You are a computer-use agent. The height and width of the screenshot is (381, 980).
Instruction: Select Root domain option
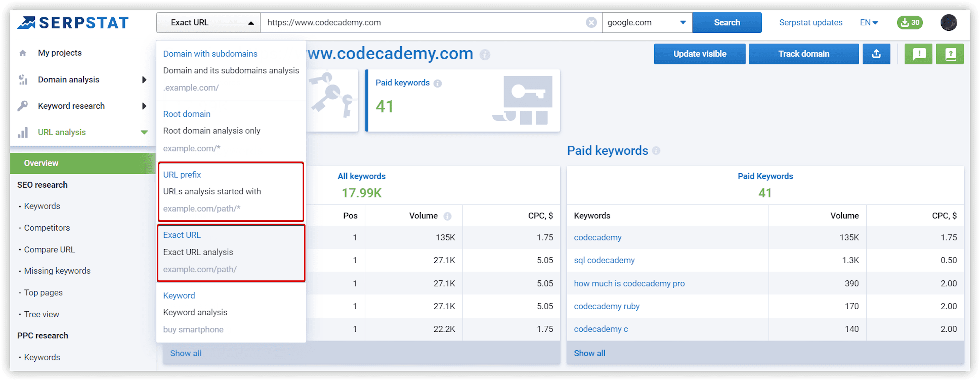(231, 131)
